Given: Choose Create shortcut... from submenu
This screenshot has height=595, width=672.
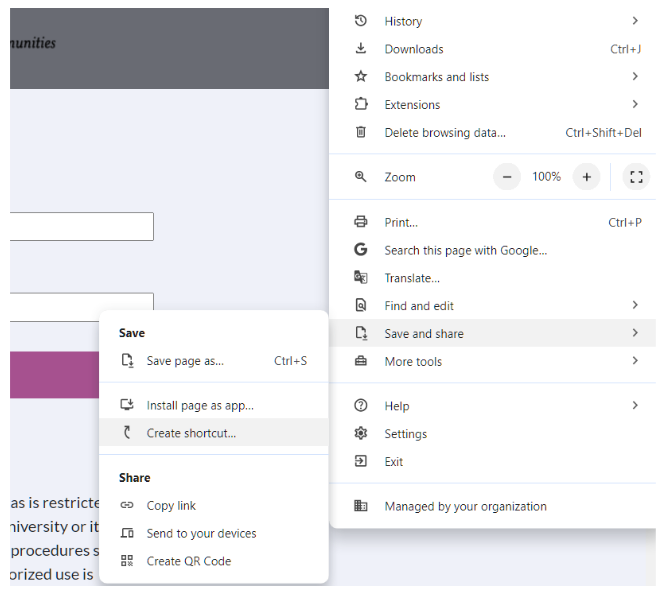Looking at the screenshot, I should (x=191, y=433).
